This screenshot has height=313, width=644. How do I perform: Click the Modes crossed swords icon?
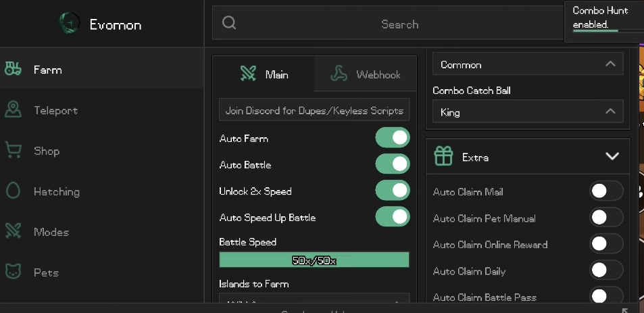tap(13, 231)
